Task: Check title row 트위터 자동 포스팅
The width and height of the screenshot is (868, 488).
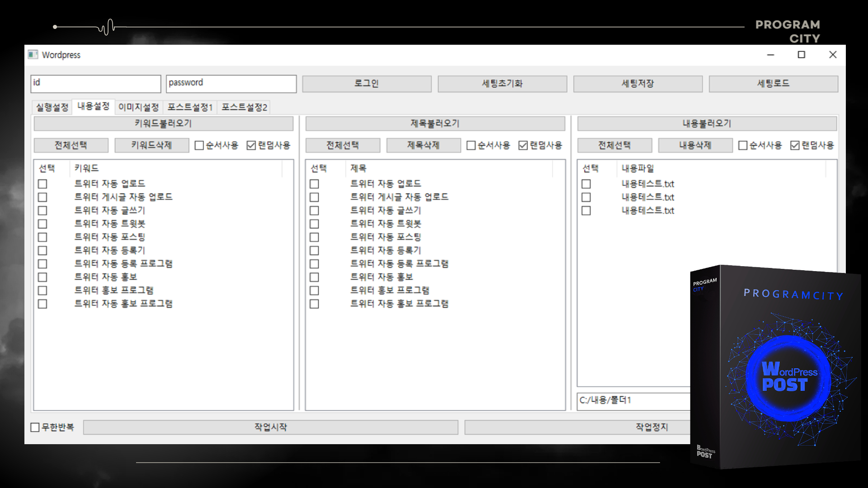Action: tap(314, 237)
